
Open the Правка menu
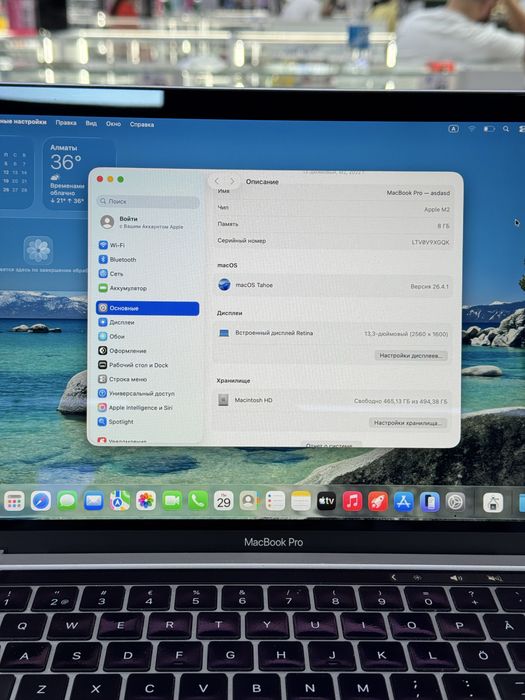coord(66,122)
